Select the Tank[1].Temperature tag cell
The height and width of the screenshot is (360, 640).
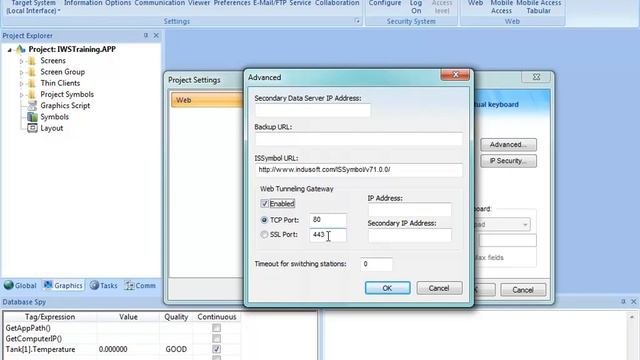click(50, 349)
